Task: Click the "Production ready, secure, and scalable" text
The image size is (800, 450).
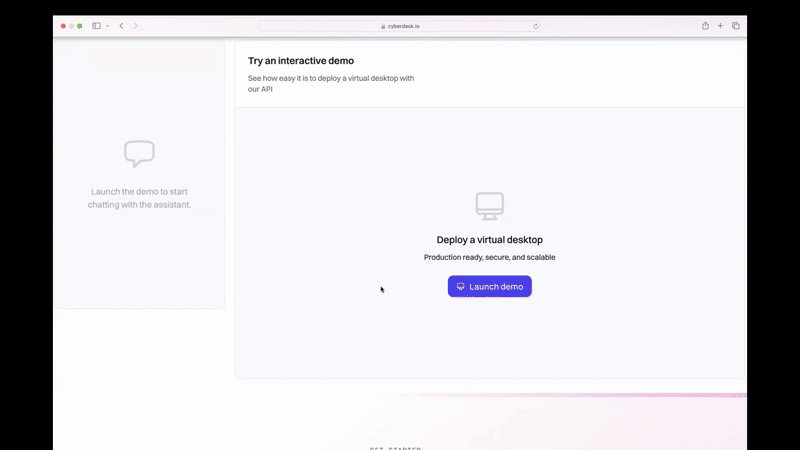Action: (x=489, y=257)
